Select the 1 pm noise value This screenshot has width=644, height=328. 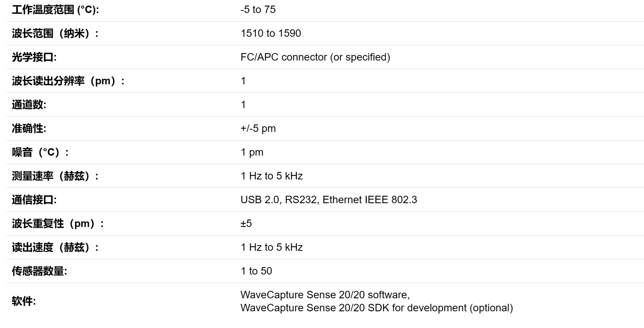point(252,152)
